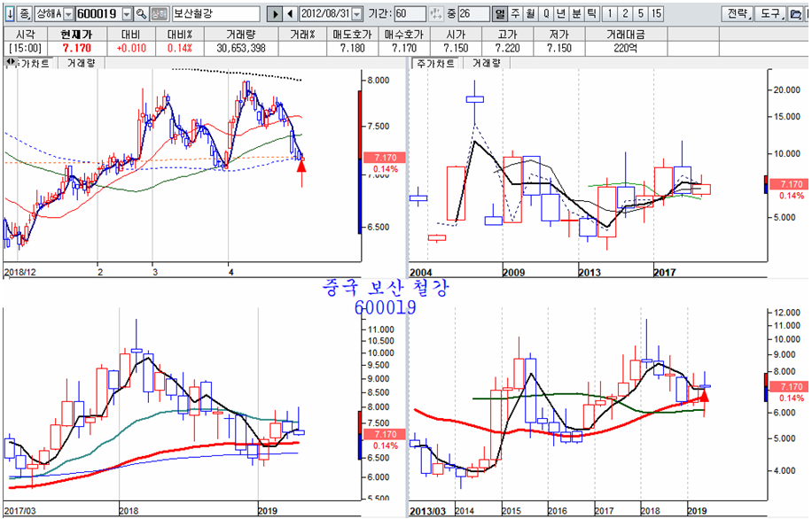Click the chart shift arrows icon
The width and height of the screenshot is (812, 519).
(436, 13)
